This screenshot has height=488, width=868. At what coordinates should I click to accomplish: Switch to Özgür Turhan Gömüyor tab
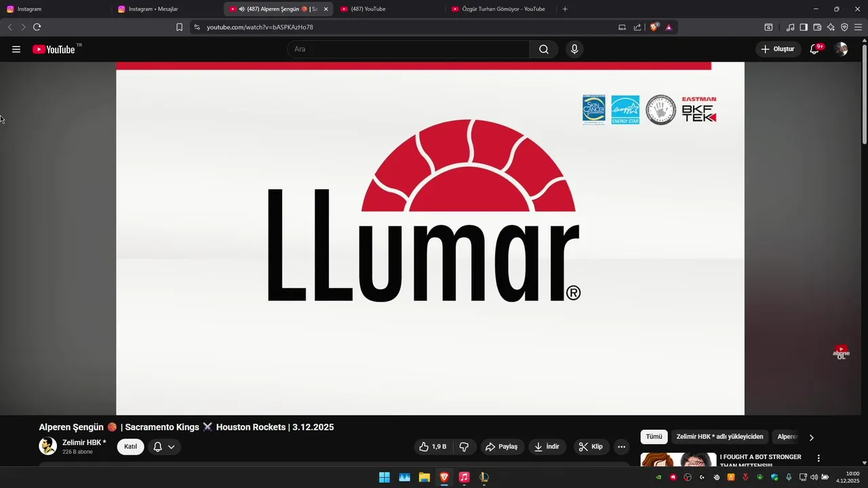click(x=500, y=9)
